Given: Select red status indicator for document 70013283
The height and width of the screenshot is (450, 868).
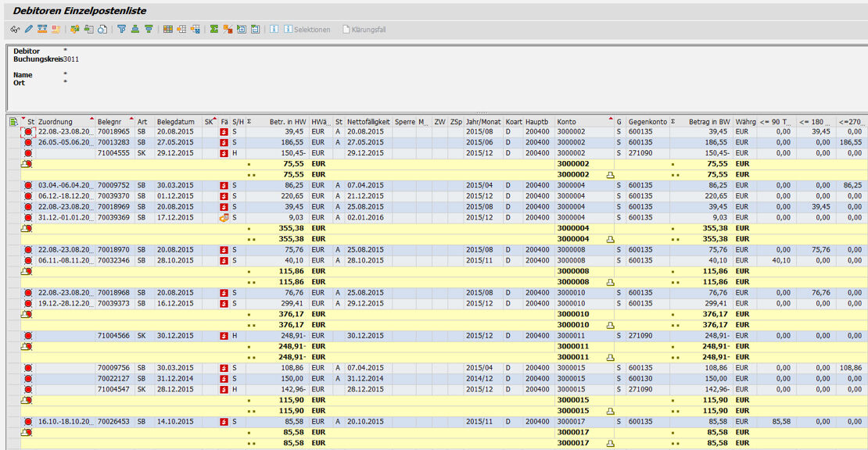Looking at the screenshot, I should 28,143.
